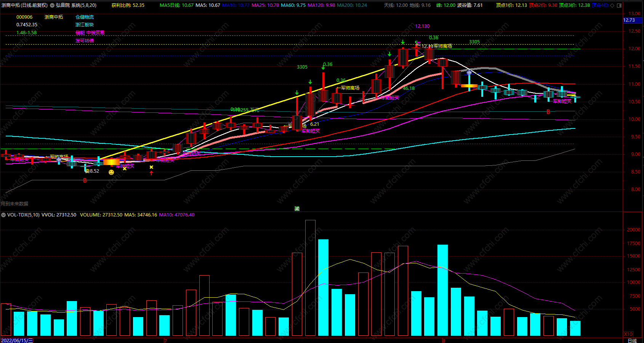This screenshot has width=644, height=343.
Task: Click the stock code 000906
Action: 24,17
